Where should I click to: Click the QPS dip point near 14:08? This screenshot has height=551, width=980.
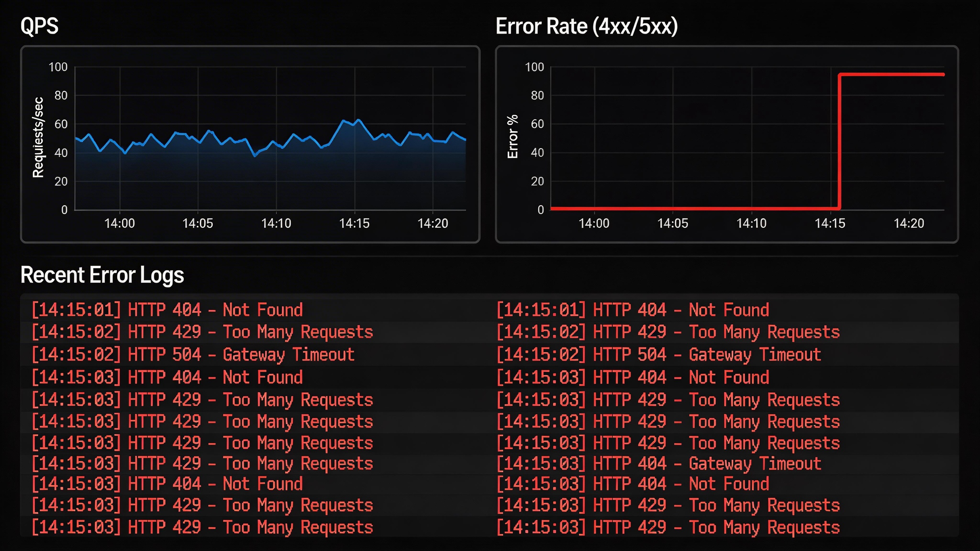coord(255,156)
